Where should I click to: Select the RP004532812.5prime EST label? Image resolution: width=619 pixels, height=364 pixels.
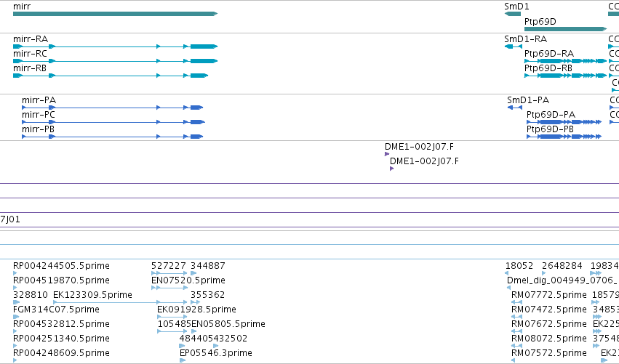coord(61,324)
